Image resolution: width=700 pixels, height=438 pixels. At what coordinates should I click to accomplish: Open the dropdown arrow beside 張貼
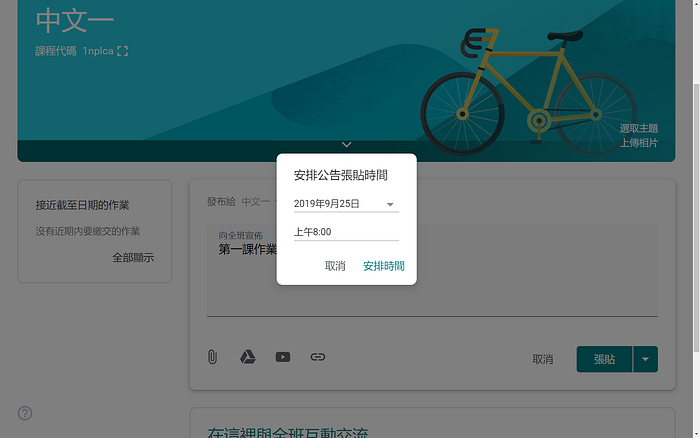click(x=646, y=359)
